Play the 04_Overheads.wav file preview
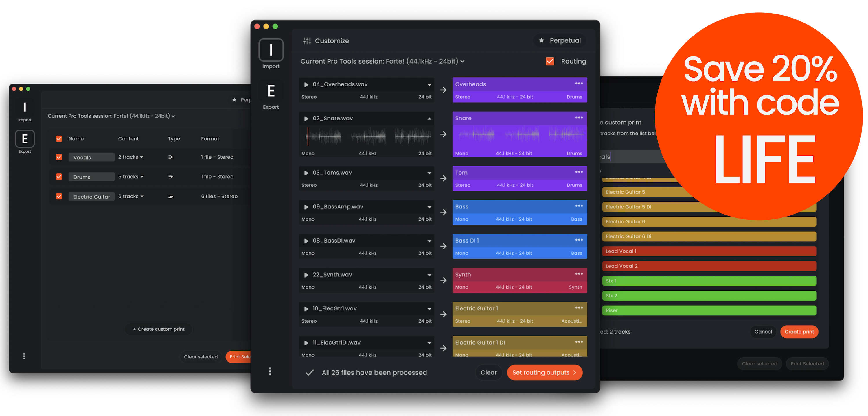 (306, 84)
